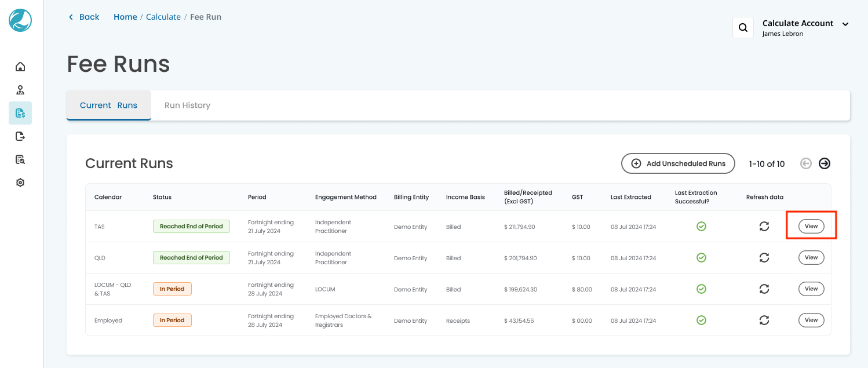Click the Period column header
The image size is (868, 368).
pyautogui.click(x=257, y=197)
